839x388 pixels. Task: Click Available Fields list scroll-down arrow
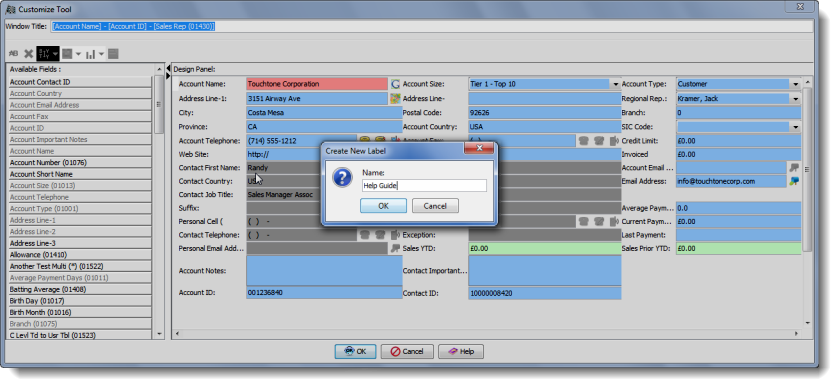pos(159,334)
